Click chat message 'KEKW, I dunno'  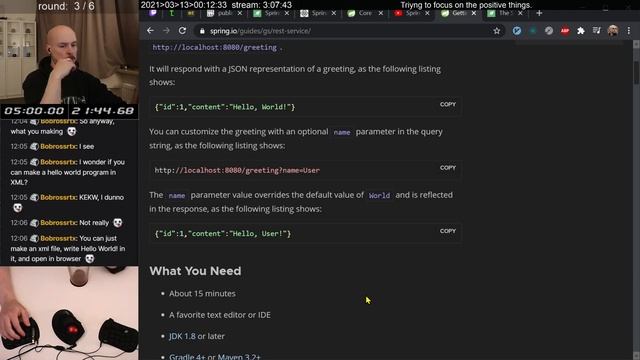(101, 198)
